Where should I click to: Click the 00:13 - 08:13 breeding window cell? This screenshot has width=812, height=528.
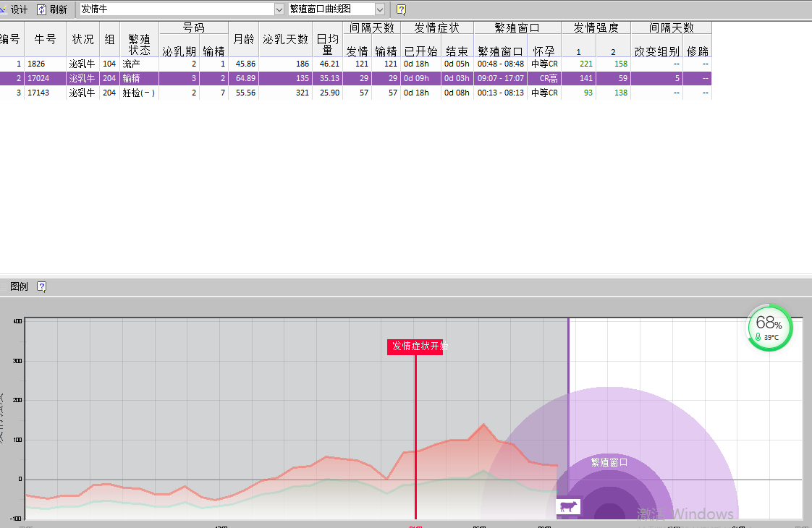click(500, 93)
